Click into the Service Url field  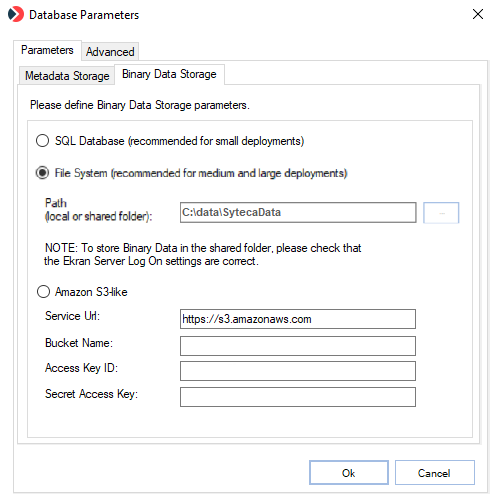(x=298, y=319)
